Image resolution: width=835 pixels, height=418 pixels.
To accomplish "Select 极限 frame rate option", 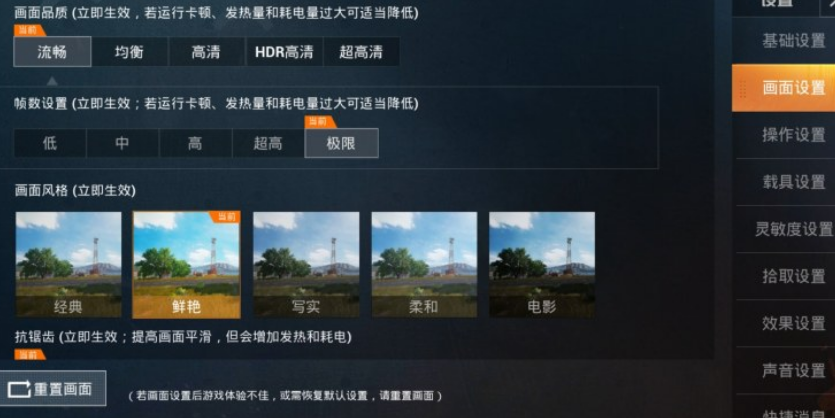I will tap(341, 143).
